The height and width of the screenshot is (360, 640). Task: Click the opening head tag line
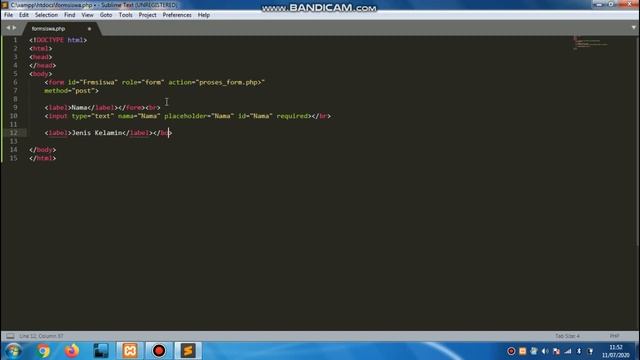(40, 57)
